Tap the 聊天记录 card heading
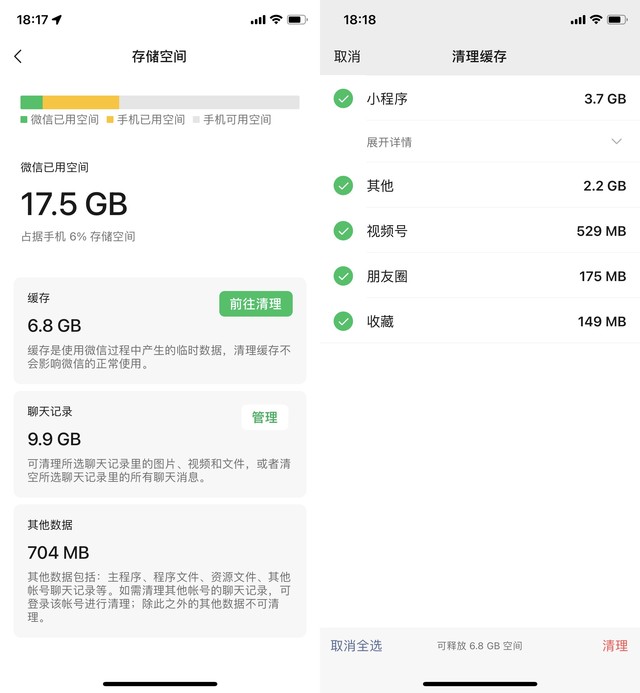 pos(50,411)
